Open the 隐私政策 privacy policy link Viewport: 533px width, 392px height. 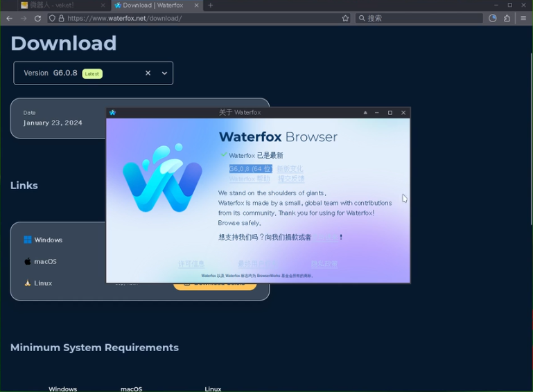click(x=324, y=264)
